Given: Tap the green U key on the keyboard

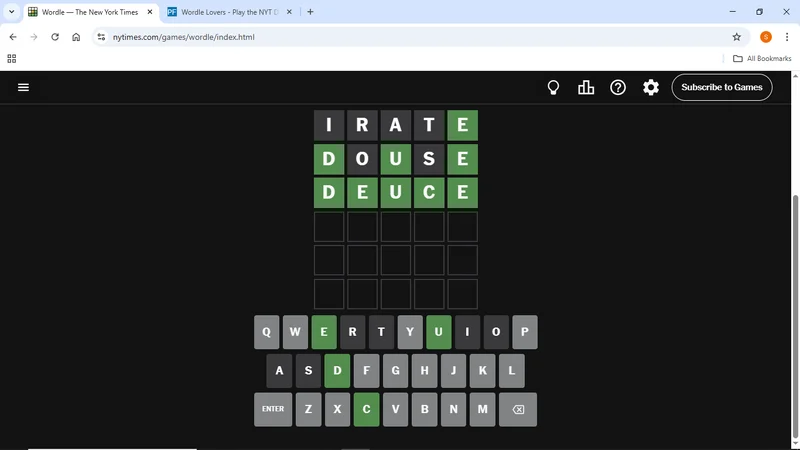Looking at the screenshot, I should click(x=439, y=332).
